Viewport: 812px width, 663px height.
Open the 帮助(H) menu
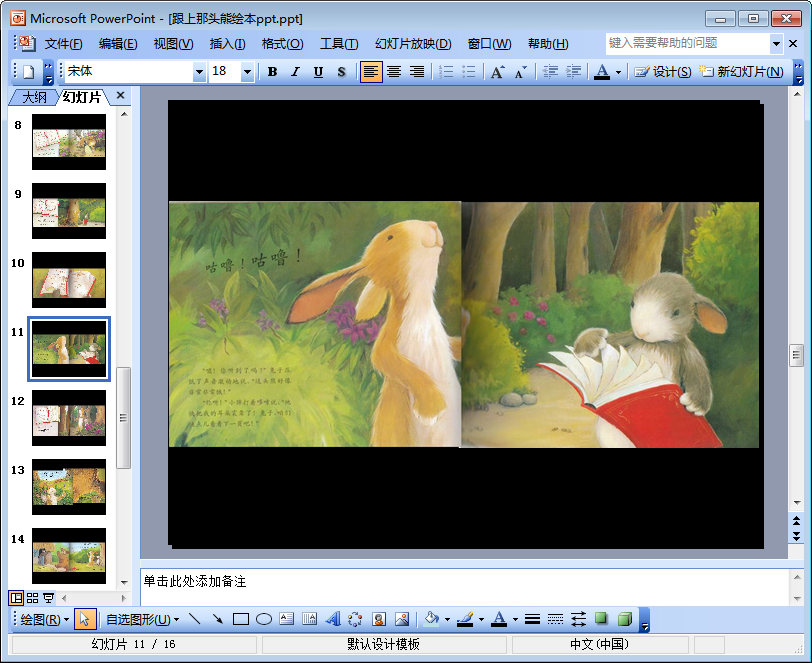point(548,44)
